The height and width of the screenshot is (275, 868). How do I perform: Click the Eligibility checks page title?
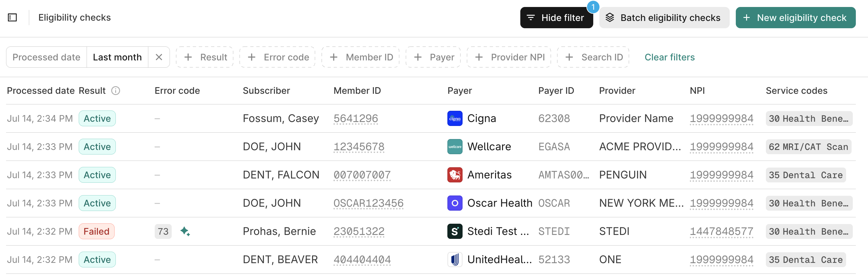[x=74, y=18]
